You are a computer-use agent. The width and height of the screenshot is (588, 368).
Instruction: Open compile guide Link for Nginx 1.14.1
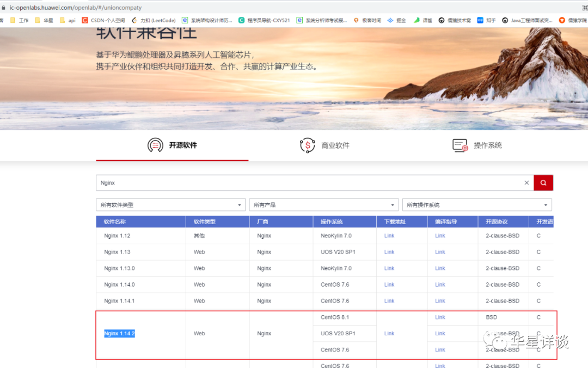[x=440, y=301]
